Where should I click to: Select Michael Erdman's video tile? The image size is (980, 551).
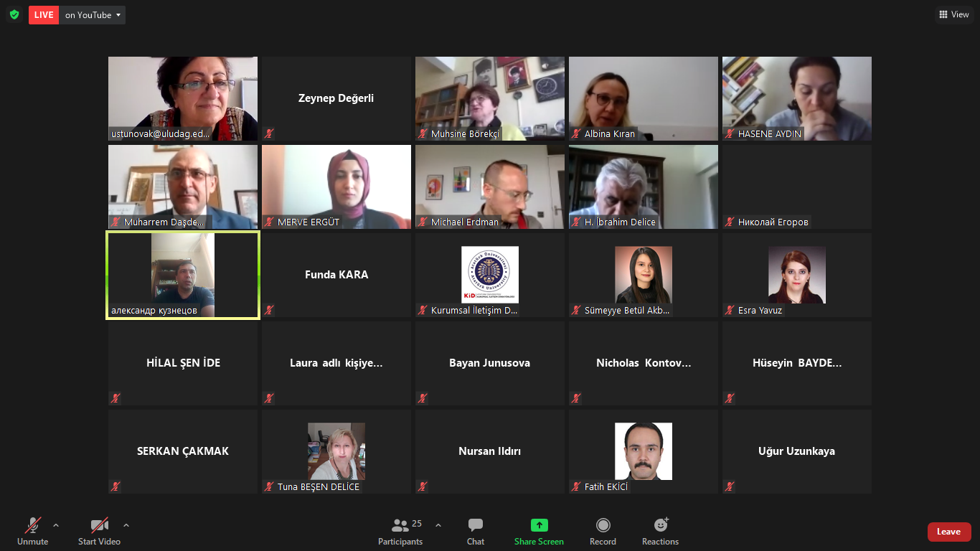click(x=490, y=187)
